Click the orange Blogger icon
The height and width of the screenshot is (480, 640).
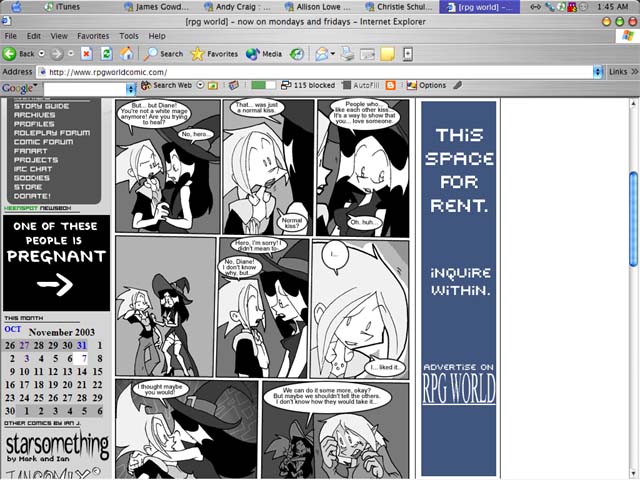[x=391, y=85]
